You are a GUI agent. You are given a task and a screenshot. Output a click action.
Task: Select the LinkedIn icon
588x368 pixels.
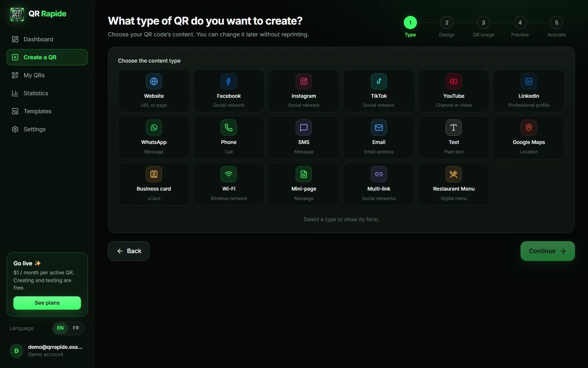point(529,81)
